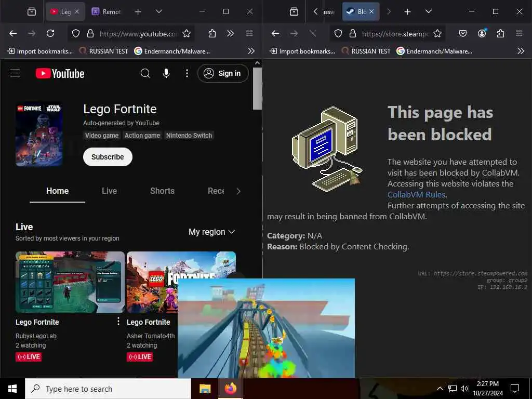The width and height of the screenshot is (532, 399).
Task: Click the YouTube page vertical scrollbar thumb
Action: tap(257, 88)
